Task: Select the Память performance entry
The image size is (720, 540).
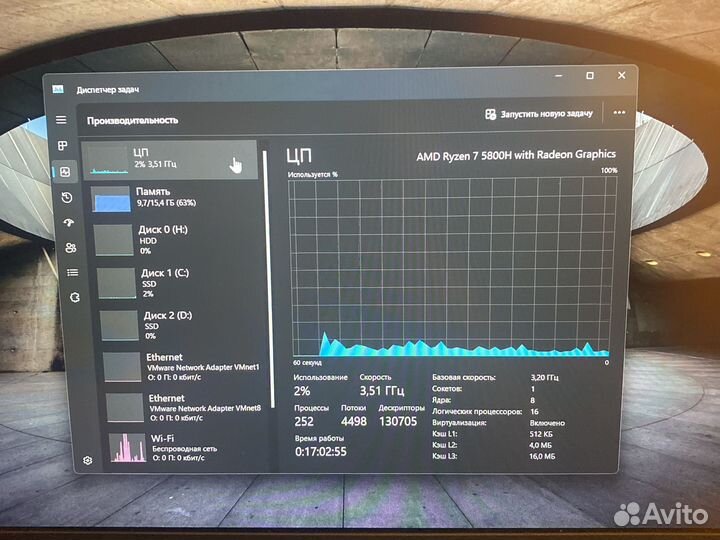Action: [x=174, y=198]
